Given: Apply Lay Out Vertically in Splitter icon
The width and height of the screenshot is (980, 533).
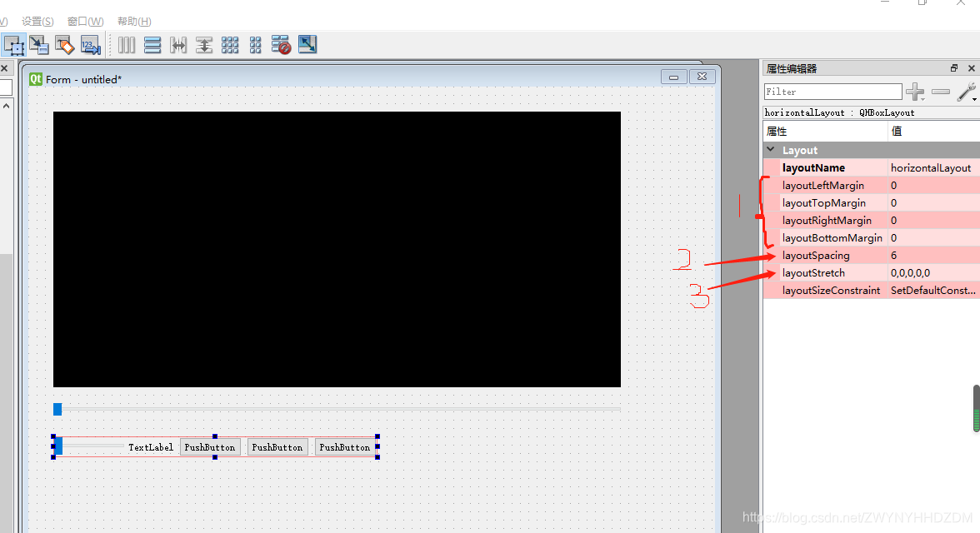Looking at the screenshot, I should pos(204,45).
